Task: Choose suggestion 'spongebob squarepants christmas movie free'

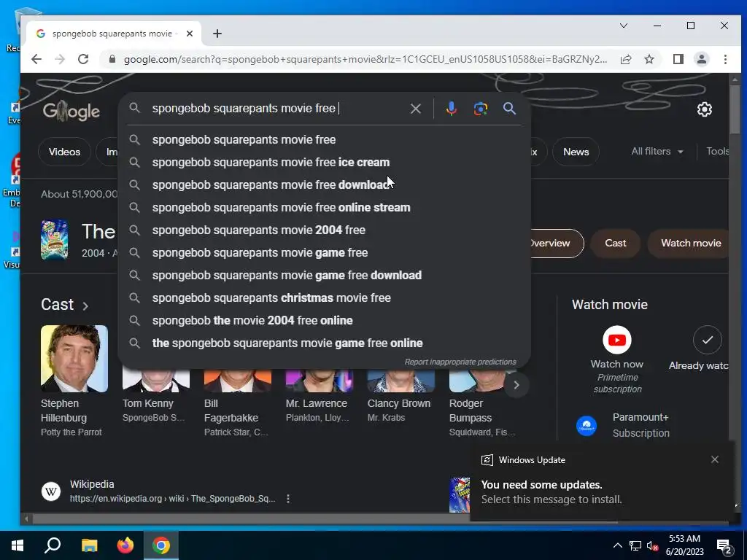Action: pyautogui.click(x=324, y=298)
